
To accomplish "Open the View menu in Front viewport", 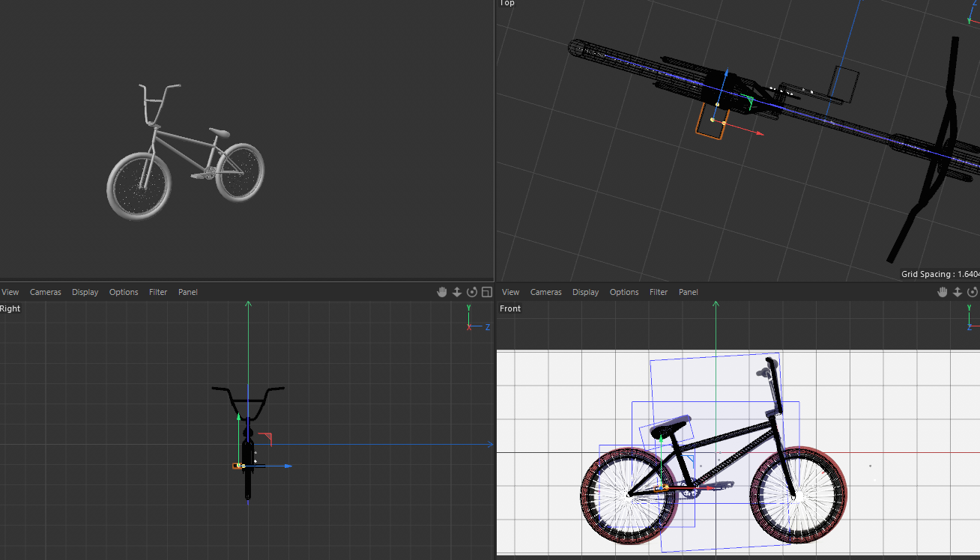I will coord(511,292).
